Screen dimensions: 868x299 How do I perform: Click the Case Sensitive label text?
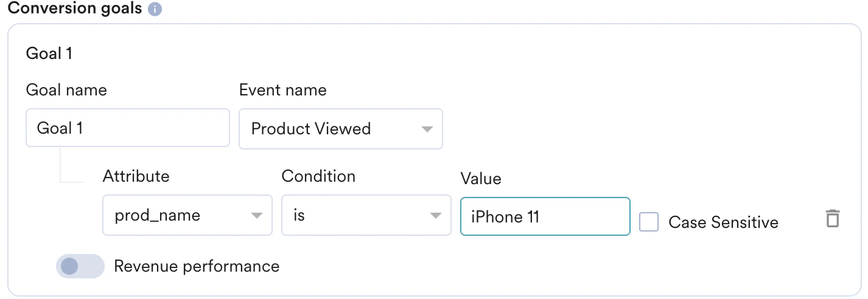723,222
